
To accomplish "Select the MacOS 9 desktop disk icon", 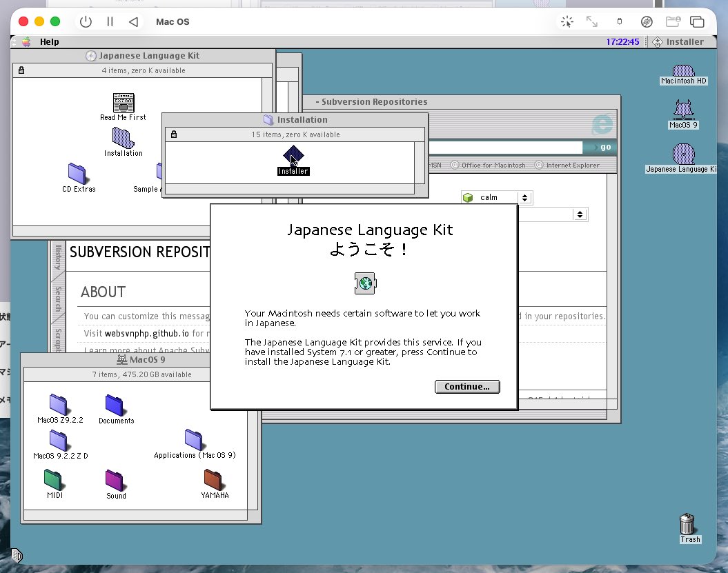I will (x=683, y=114).
